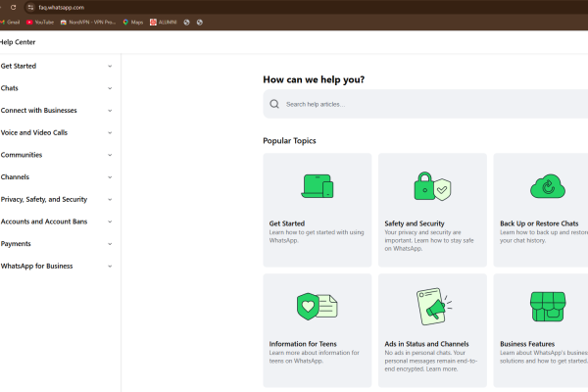Screen dimensions: 588x392
Task: Reload the page with the refresh icon
Action: 13,7
